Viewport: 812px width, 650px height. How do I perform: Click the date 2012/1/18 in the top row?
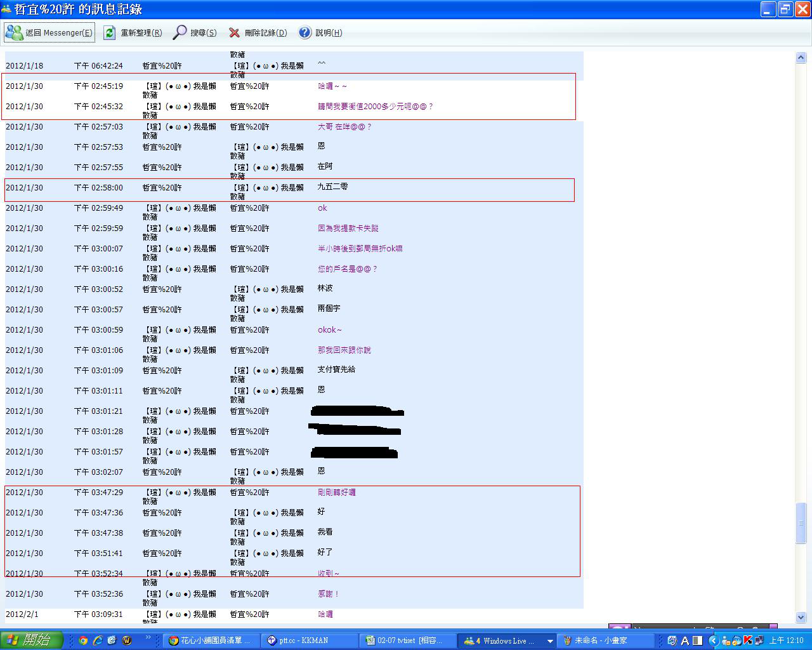coord(25,66)
